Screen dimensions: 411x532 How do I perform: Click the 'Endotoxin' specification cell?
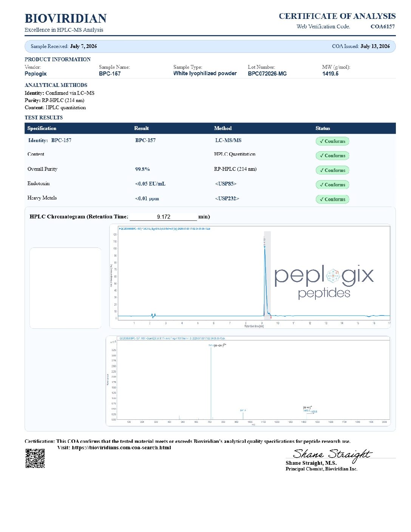(x=39, y=183)
